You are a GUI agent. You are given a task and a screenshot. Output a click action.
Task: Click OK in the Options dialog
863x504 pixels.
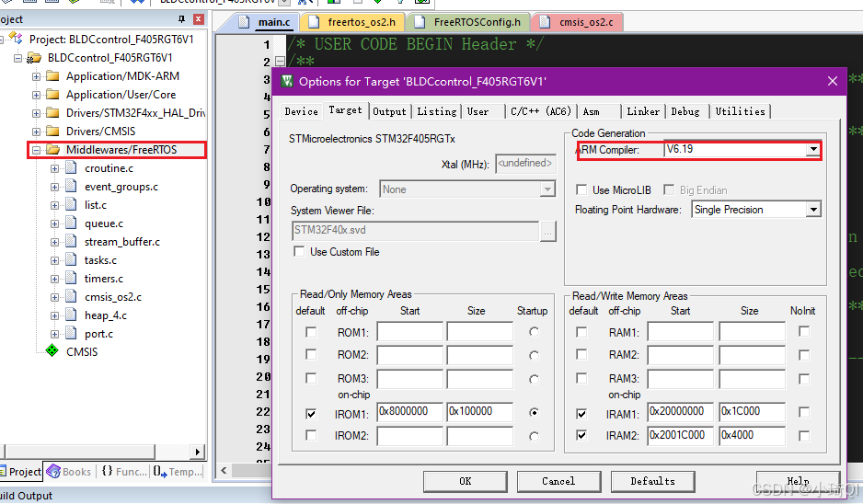(x=465, y=481)
